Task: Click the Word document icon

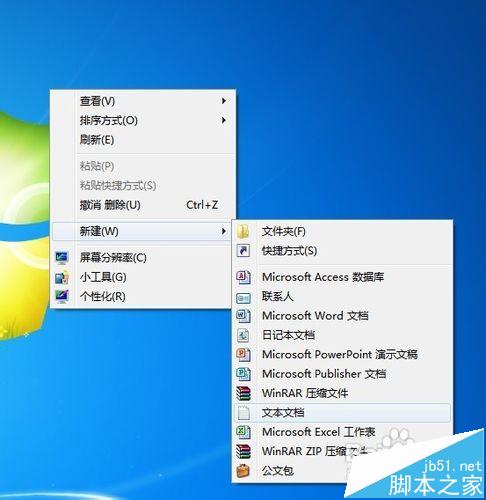Action: tap(243, 316)
